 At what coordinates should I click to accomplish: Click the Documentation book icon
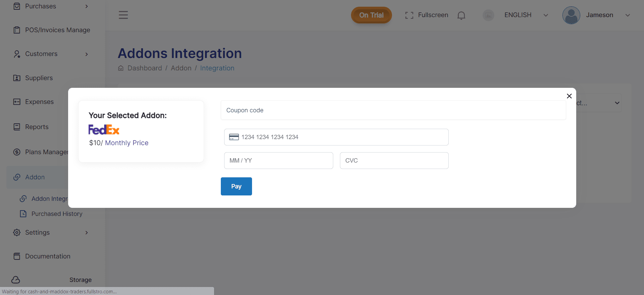pos(17,256)
